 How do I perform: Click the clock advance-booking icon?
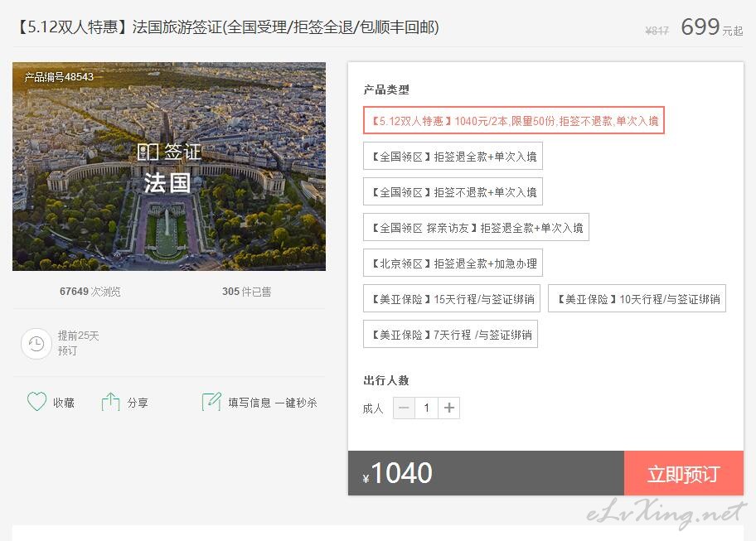pos(36,344)
